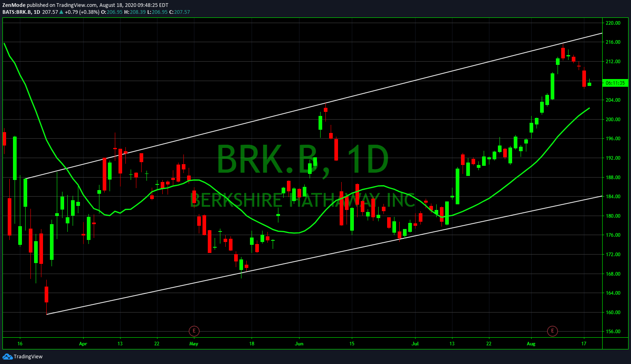Click the 1D interval label in header
631x364 pixels.
coord(37,12)
